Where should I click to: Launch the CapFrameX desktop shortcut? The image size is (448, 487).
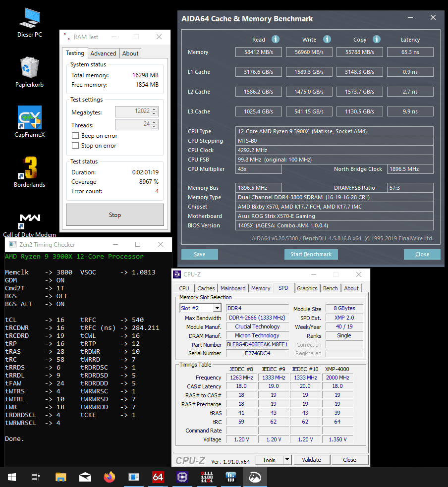tap(30, 122)
